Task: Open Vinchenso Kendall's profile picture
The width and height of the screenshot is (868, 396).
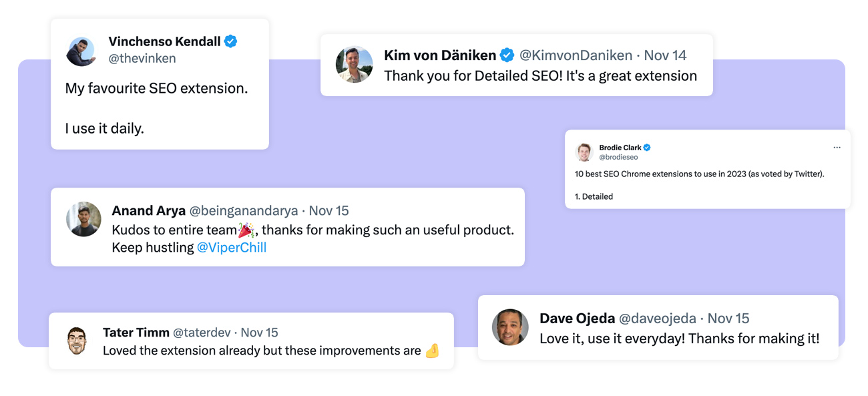Action: click(81, 51)
